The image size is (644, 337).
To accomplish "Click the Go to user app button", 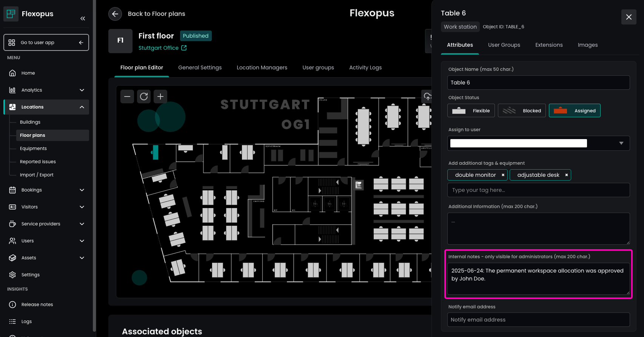I will point(46,43).
